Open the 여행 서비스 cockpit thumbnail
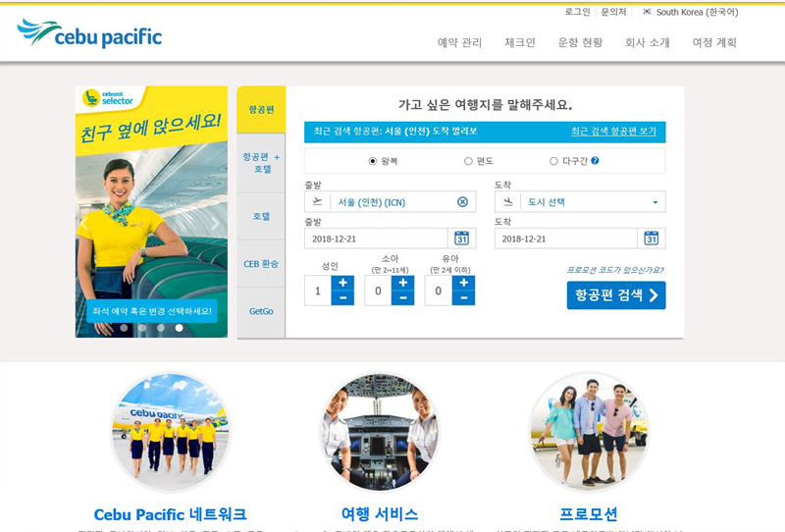The width and height of the screenshot is (785, 532). pos(380,432)
